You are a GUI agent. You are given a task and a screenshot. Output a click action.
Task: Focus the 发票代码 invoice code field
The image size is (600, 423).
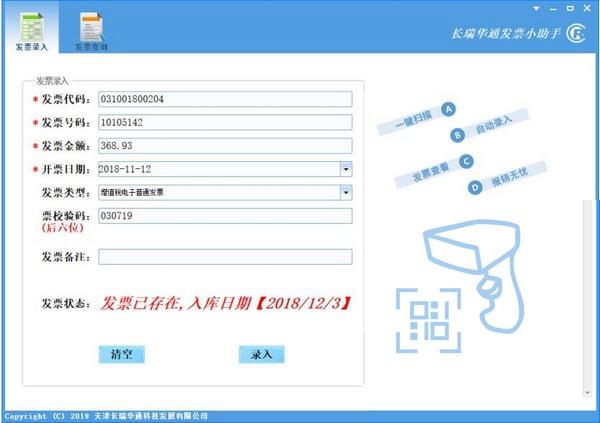(x=225, y=99)
